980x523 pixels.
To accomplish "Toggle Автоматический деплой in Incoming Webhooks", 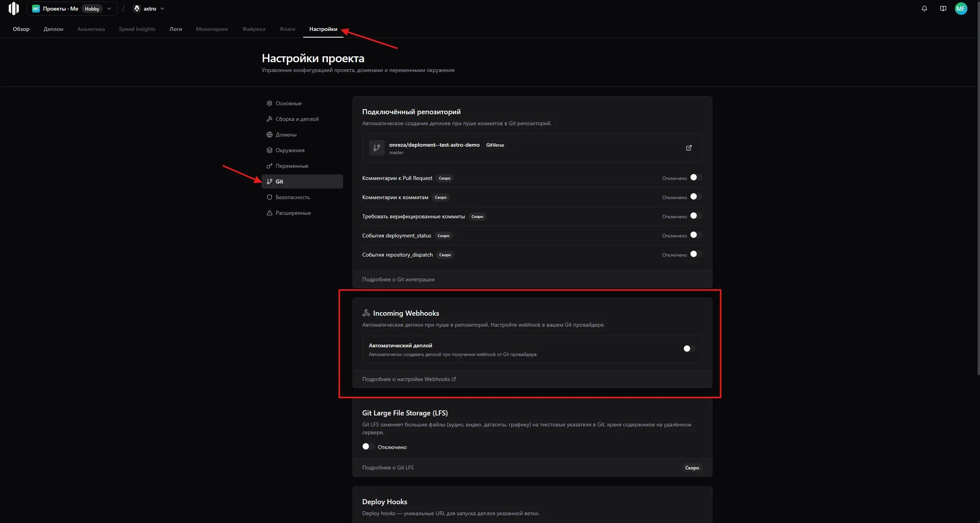I will (x=687, y=349).
